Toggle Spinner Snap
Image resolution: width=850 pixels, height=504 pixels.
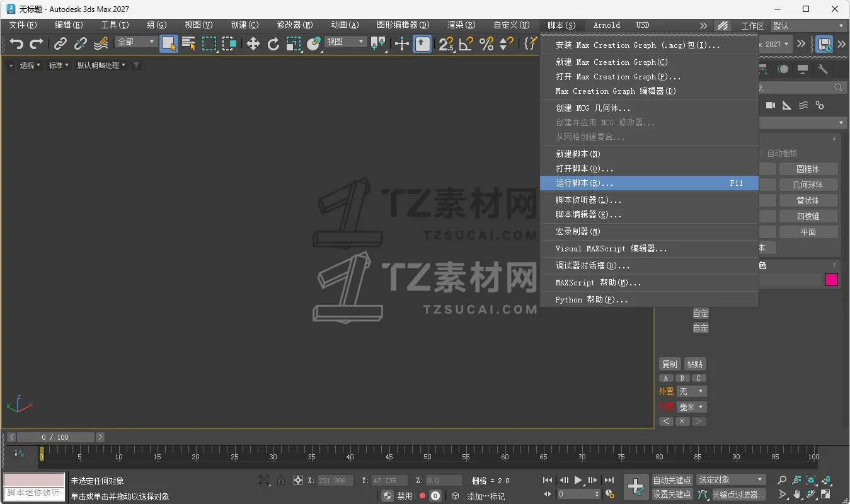coord(507,43)
